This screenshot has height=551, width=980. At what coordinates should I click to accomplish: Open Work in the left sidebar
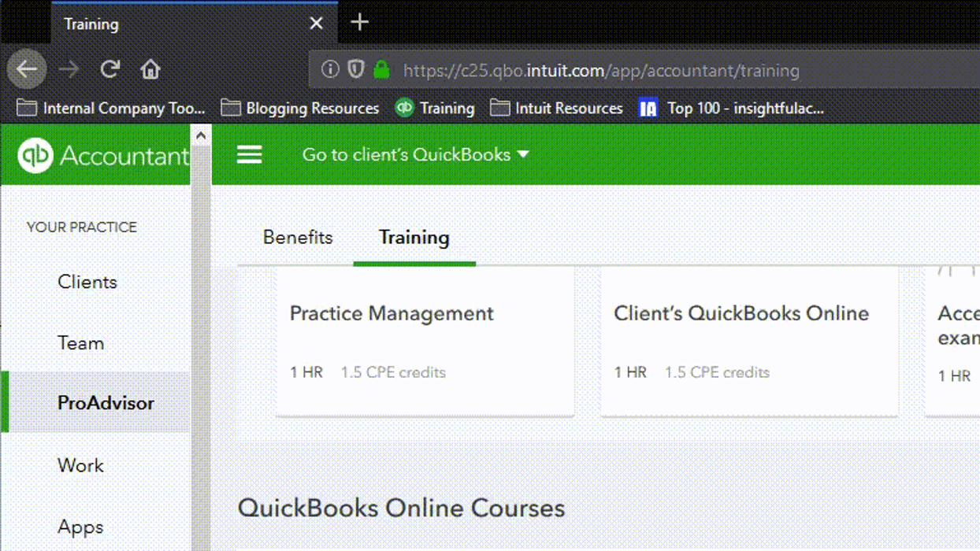(81, 465)
